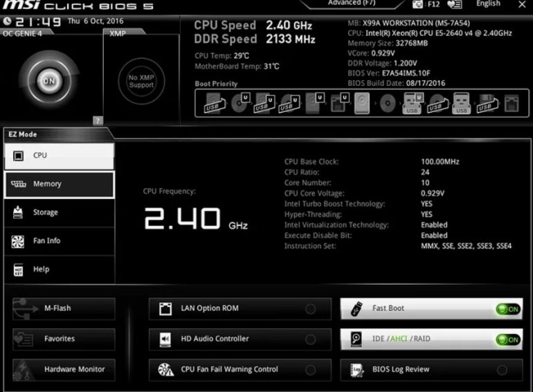Take a screenshot with the F12 camera icon
Screen dimensions: 533x392
(x=417, y=4)
